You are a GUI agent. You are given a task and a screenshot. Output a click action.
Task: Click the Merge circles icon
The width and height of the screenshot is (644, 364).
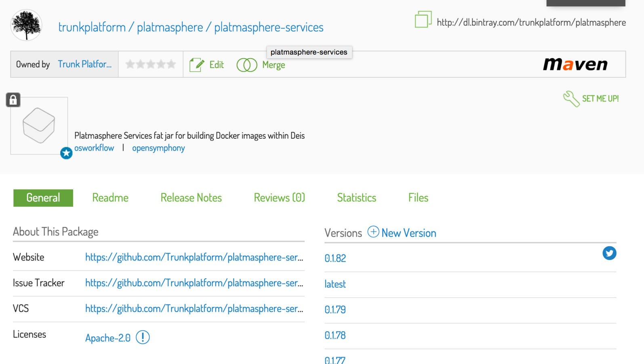point(247,65)
